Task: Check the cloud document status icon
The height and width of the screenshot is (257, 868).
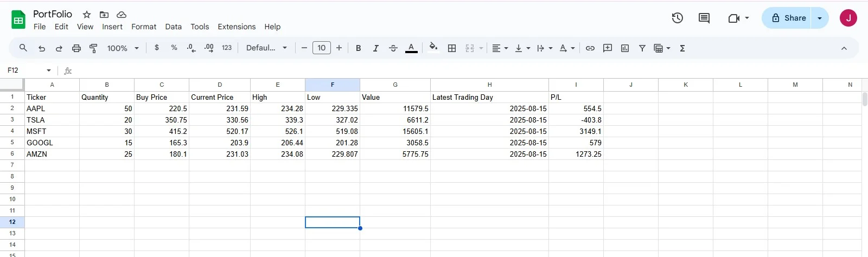Action: [122, 15]
